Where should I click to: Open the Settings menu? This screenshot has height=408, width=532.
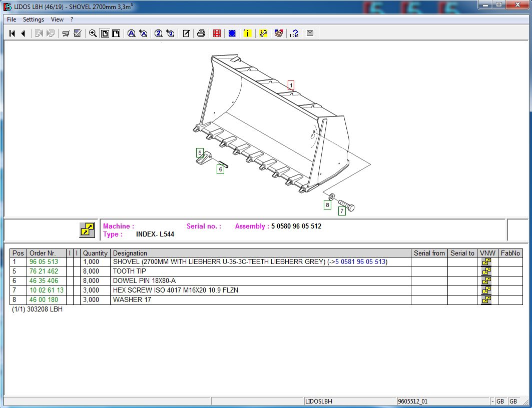click(x=34, y=19)
